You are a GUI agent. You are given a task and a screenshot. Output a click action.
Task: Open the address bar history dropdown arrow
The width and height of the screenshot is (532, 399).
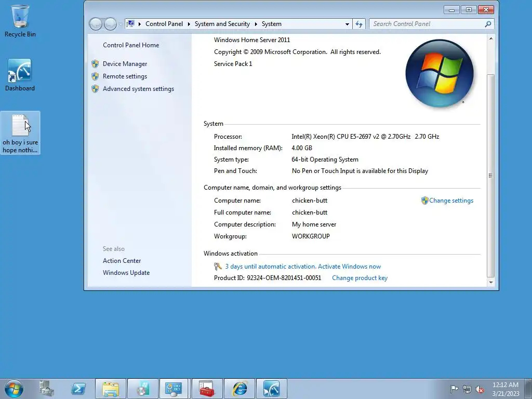tap(347, 24)
